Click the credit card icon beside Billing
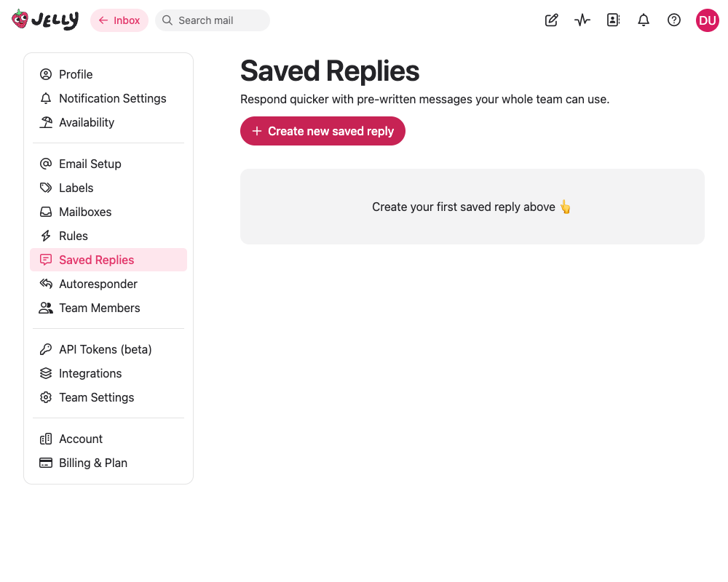 (x=46, y=463)
